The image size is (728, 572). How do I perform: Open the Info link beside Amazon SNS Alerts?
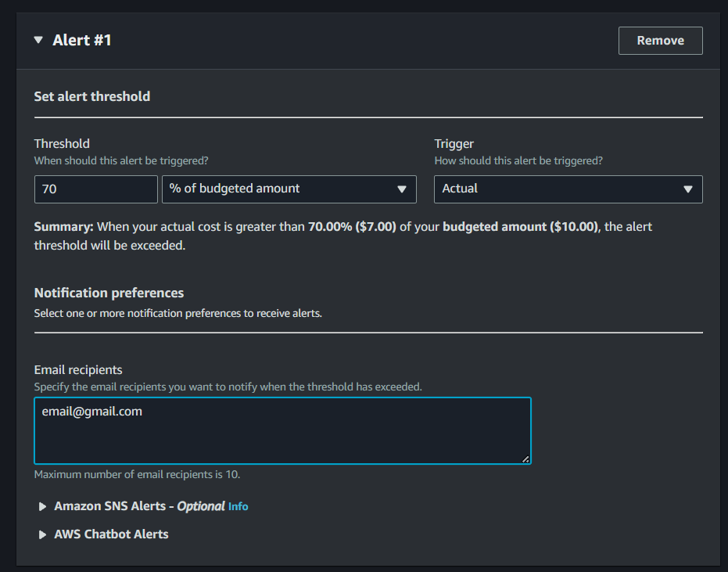[x=238, y=506]
